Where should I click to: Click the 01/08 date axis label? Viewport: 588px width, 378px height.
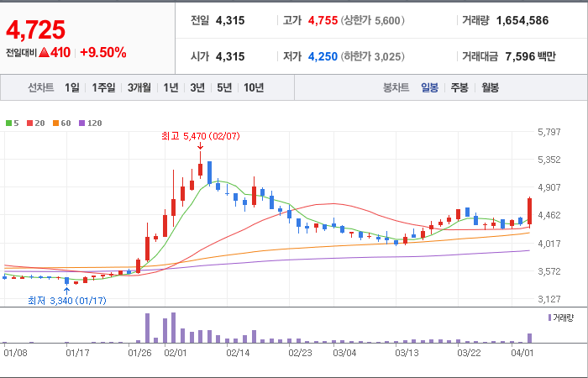tap(15, 353)
